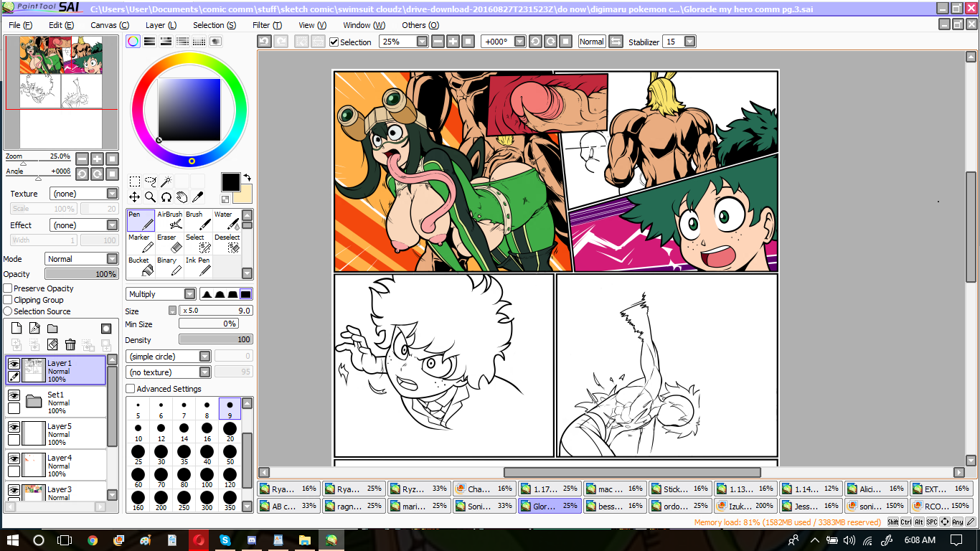This screenshot has height=551, width=980.
Task: Toggle visibility of Layer4
Action: tap(14, 458)
